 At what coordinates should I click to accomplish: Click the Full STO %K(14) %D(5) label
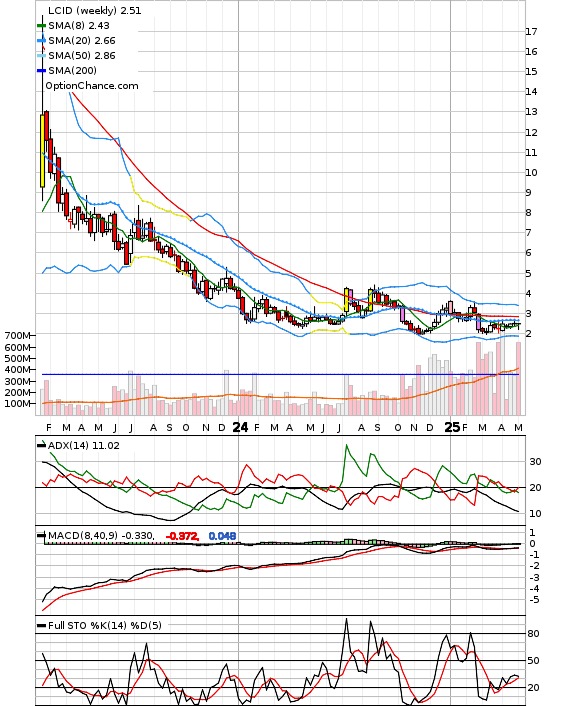point(104,625)
